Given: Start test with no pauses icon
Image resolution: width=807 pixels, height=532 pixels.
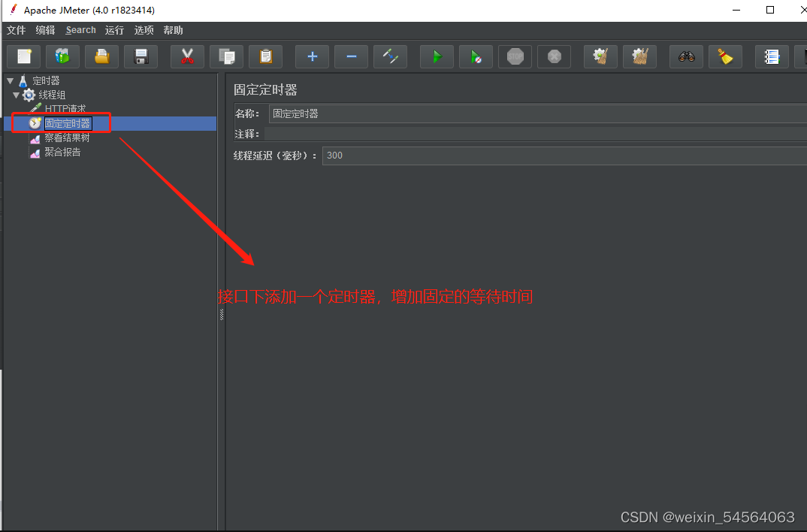Looking at the screenshot, I should point(476,56).
